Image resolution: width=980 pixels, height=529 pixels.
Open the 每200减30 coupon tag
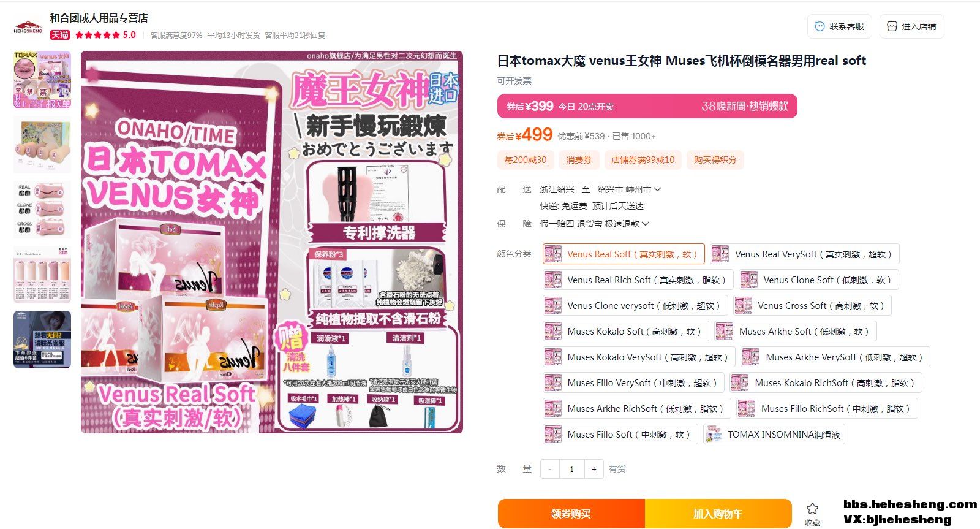[525, 160]
